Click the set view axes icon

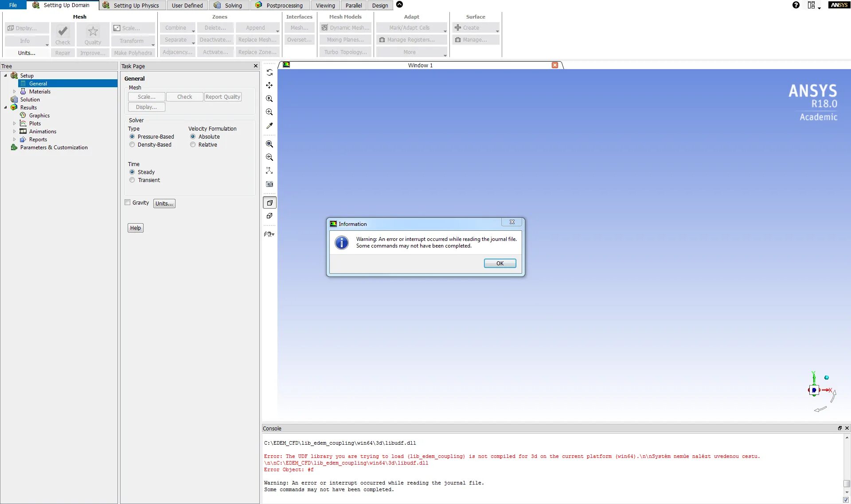269,171
